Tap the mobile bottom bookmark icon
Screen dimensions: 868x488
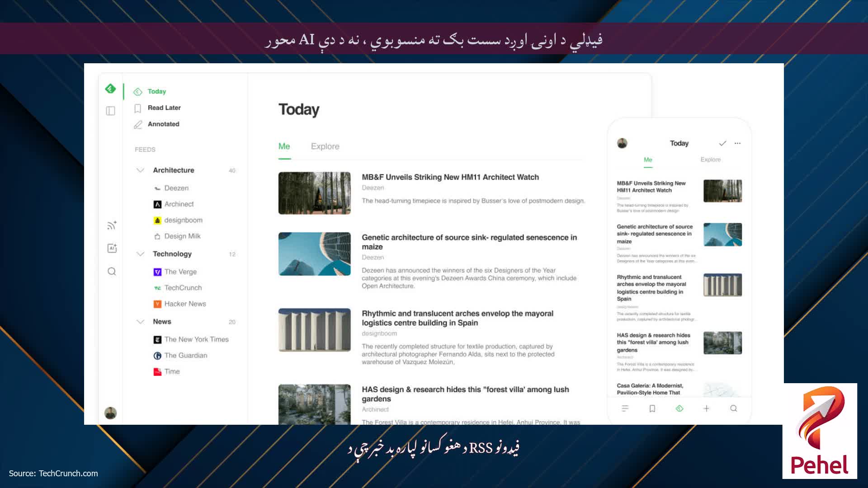click(652, 408)
